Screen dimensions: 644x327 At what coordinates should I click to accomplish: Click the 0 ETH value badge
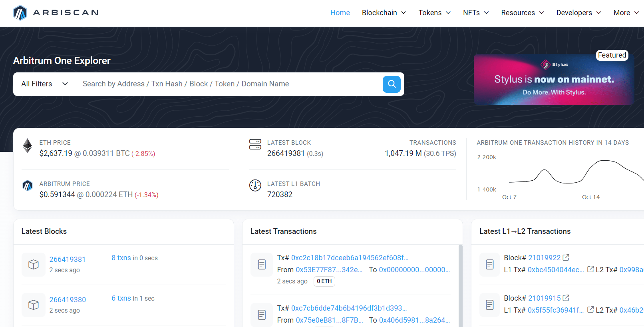pyautogui.click(x=324, y=281)
